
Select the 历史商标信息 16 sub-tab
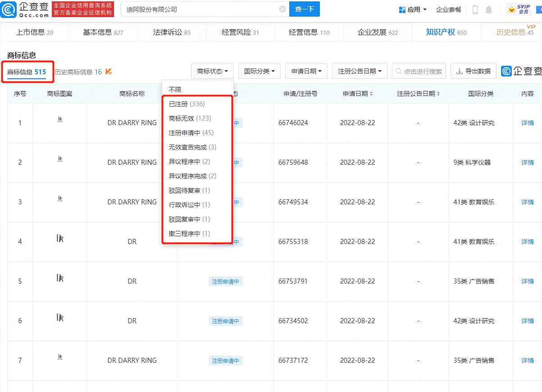pyautogui.click(x=78, y=72)
